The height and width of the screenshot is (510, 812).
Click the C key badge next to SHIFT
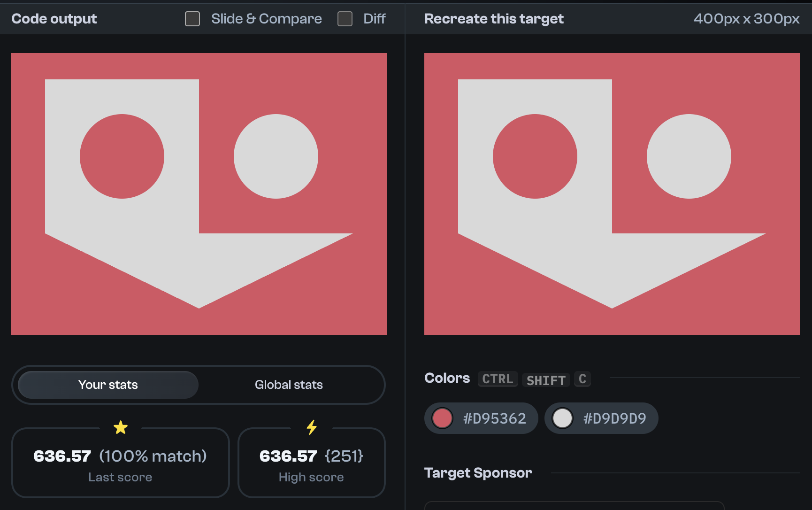pos(582,379)
